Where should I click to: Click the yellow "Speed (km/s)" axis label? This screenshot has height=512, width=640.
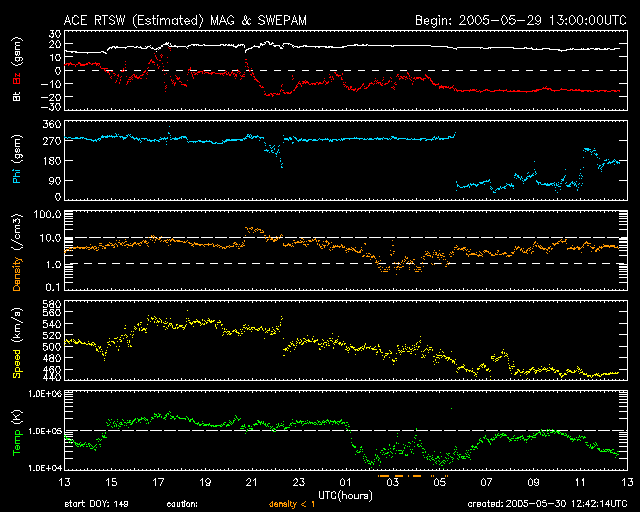(17, 343)
